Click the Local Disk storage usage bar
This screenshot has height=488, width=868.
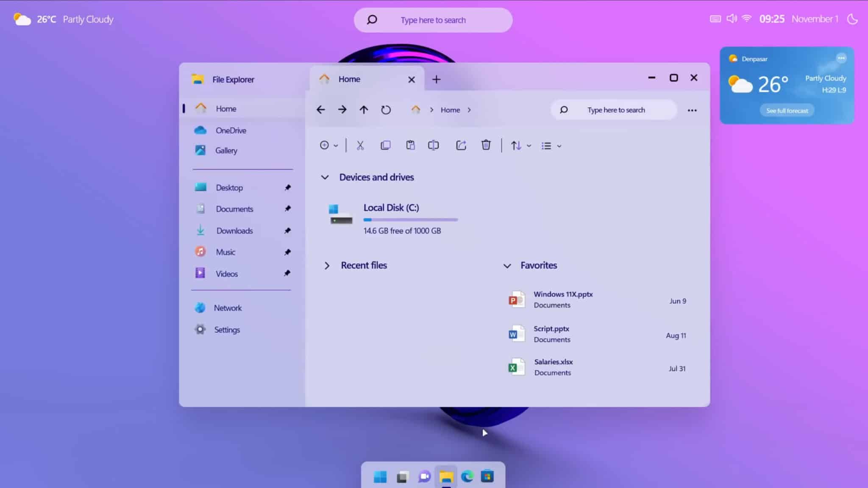pyautogui.click(x=410, y=219)
